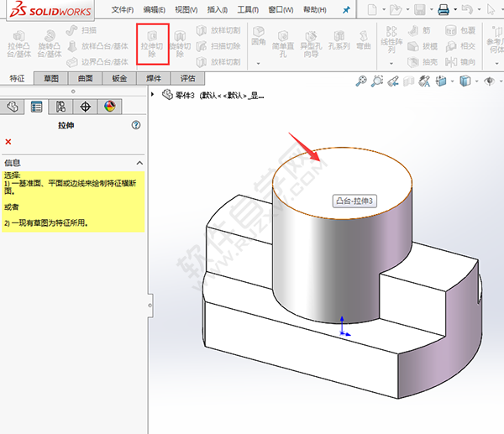Switch to the 曲面 ribbon tab

[x=85, y=78]
